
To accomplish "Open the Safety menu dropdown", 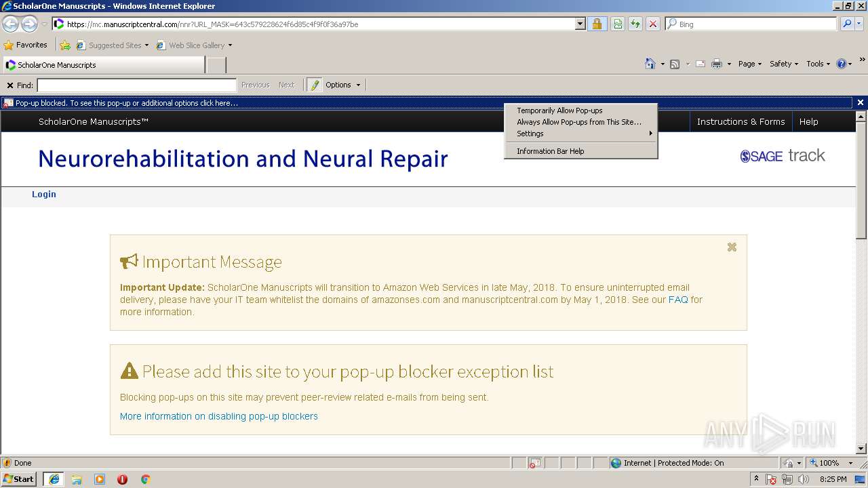I will (x=784, y=64).
